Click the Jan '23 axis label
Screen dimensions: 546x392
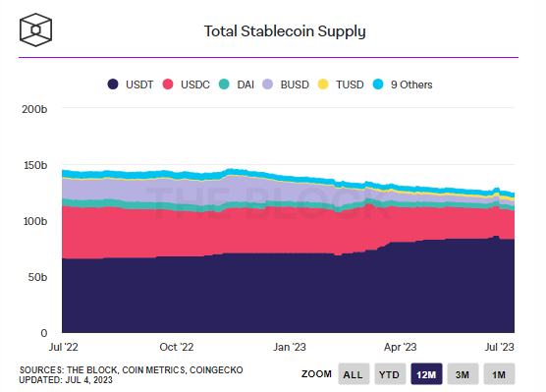290,347
